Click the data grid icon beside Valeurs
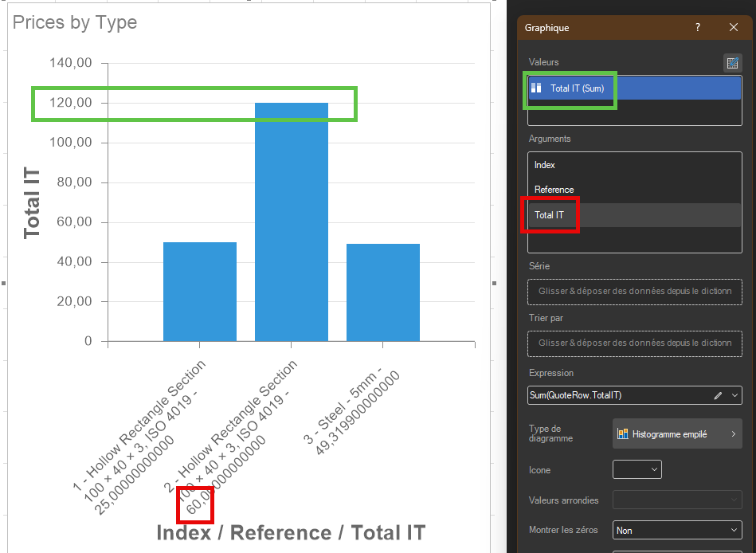The height and width of the screenshot is (553, 756). tap(732, 63)
